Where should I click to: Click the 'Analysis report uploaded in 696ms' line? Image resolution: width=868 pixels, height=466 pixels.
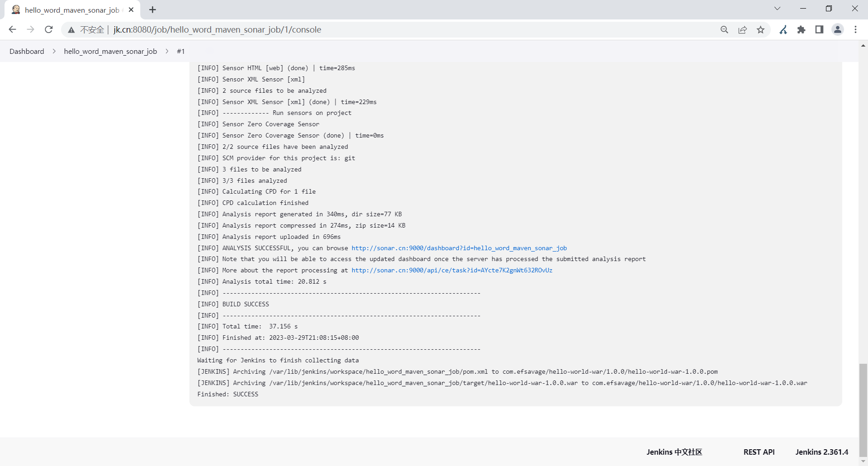(x=269, y=237)
